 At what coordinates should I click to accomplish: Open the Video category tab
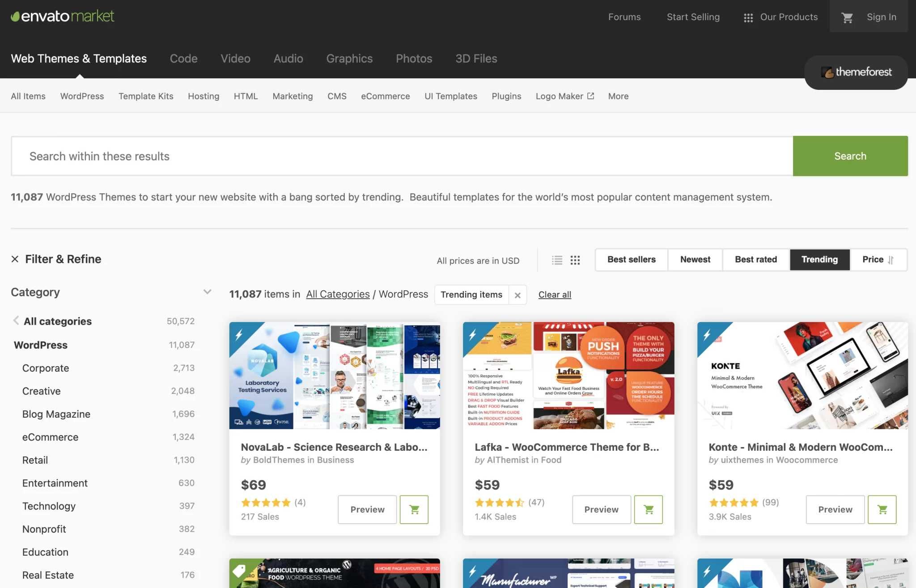(x=235, y=59)
